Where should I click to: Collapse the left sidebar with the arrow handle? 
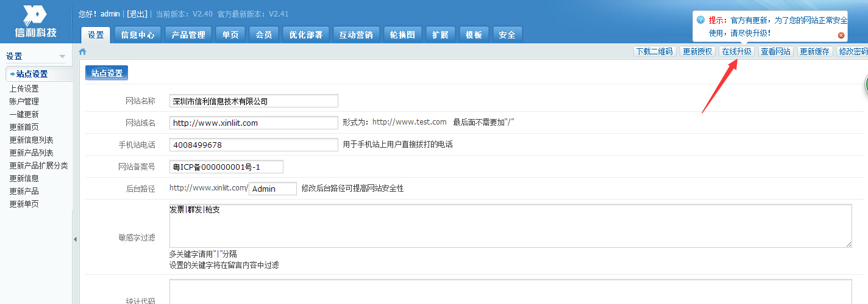tap(76, 239)
